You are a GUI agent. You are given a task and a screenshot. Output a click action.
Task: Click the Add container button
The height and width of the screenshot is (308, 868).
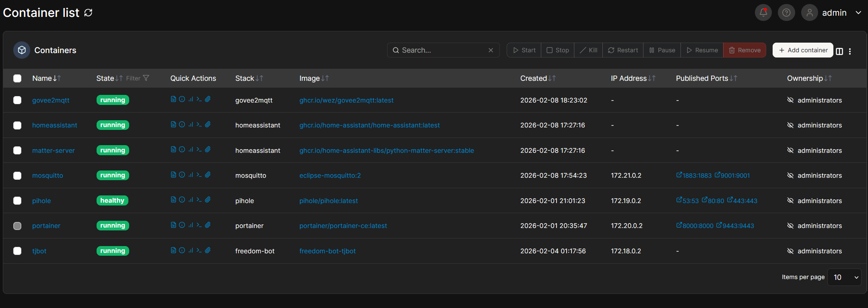pyautogui.click(x=803, y=50)
